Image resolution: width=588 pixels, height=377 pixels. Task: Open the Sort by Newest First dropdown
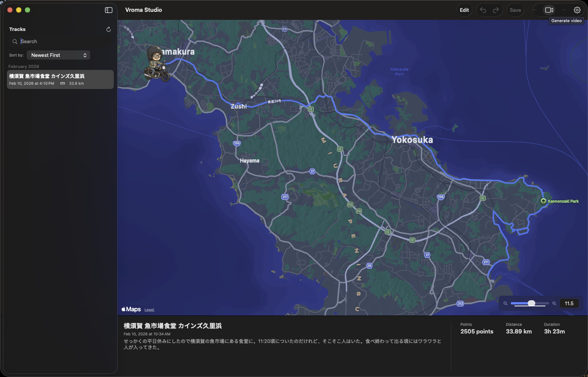point(58,55)
